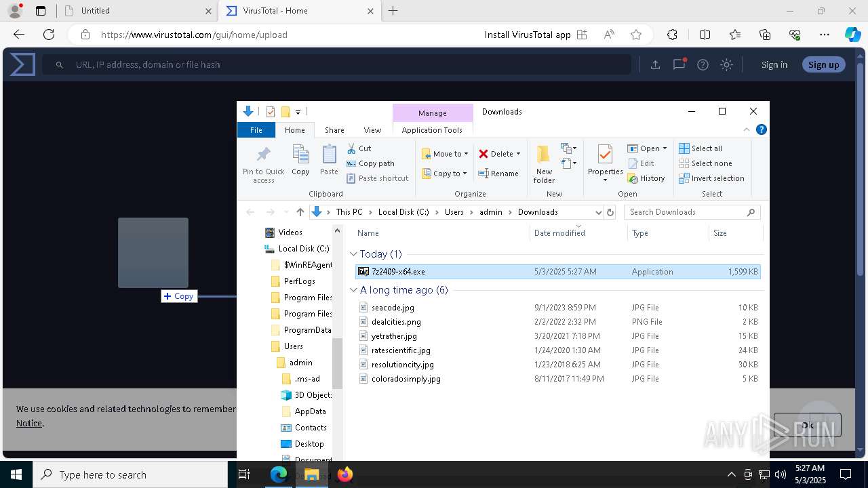Viewport: 868px width, 488px height.
Task: Add page to browser favorites star
Action: (635, 35)
